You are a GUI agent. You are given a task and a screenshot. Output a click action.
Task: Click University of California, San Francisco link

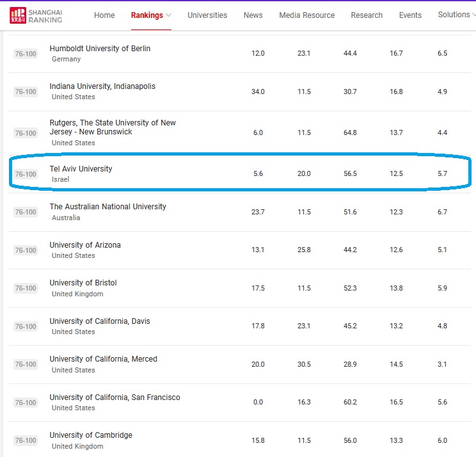pyautogui.click(x=115, y=397)
